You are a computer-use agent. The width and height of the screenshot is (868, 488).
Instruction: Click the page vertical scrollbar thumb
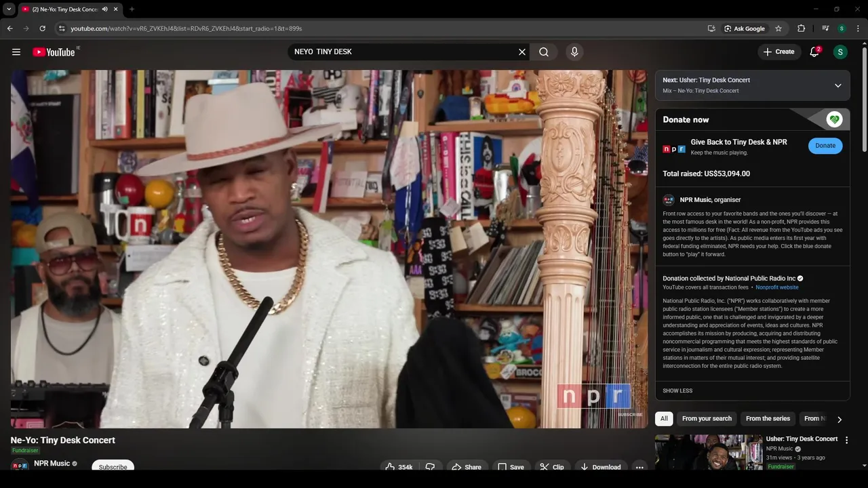point(864,100)
